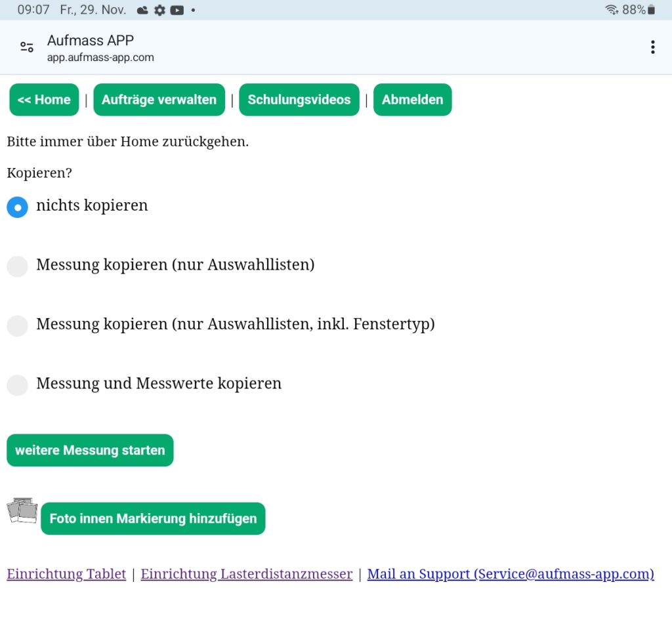The image size is (672, 620).
Task: Open the browser three-dot overflow menu
Action: 652,47
